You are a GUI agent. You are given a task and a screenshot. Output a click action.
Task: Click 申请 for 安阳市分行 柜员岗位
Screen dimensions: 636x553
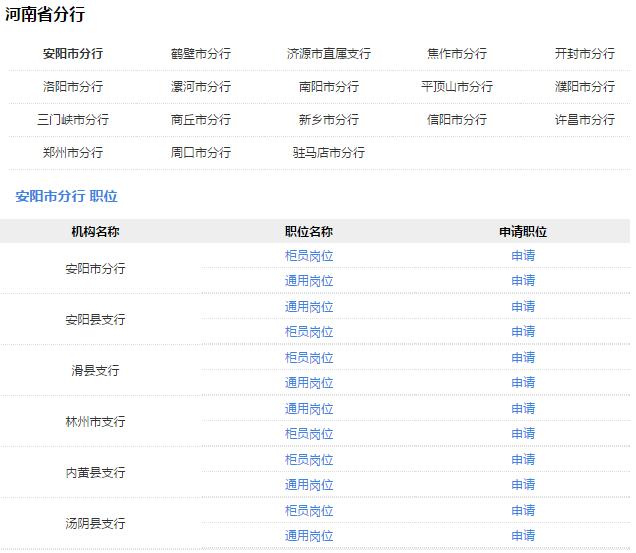click(522, 255)
